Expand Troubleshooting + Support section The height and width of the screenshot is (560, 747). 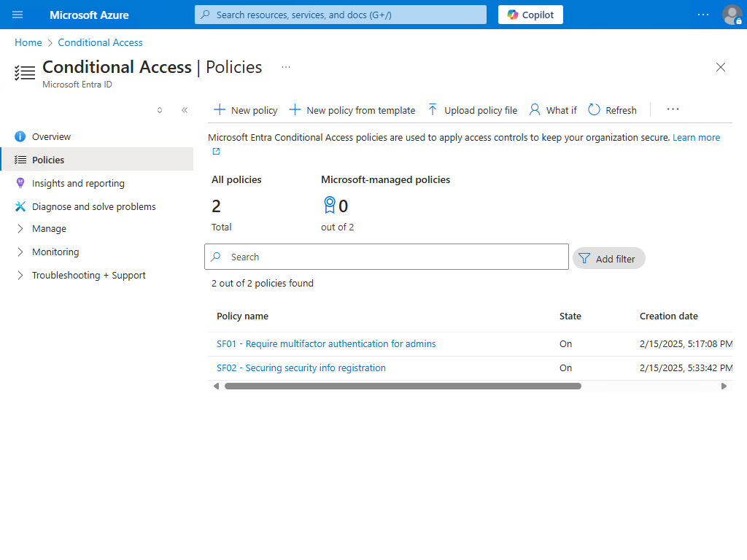pyautogui.click(x=20, y=275)
